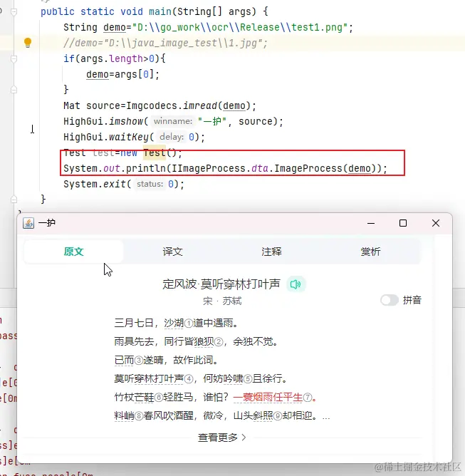465x476 pixels.
Task: Click the winname parameter hint
Action: [173, 121]
